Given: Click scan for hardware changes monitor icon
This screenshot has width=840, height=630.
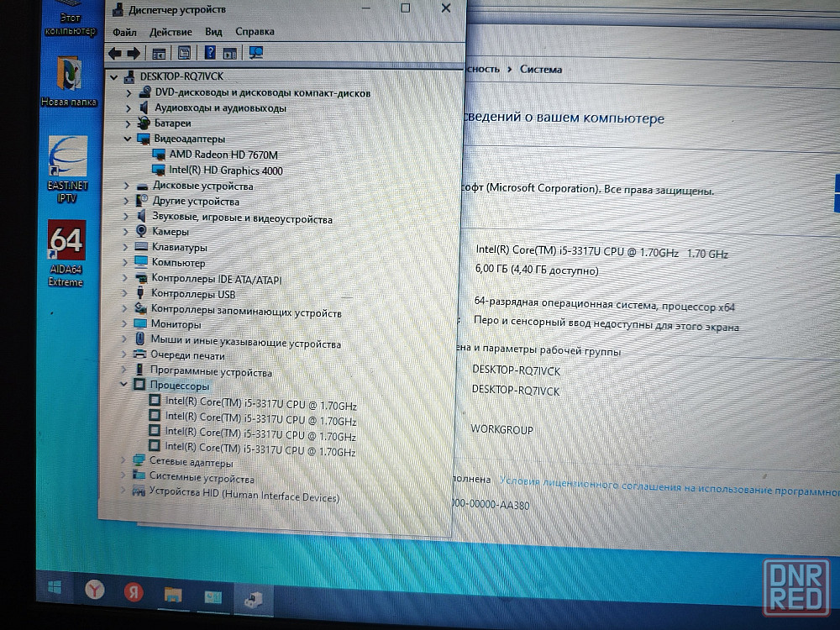Looking at the screenshot, I should click(256, 53).
